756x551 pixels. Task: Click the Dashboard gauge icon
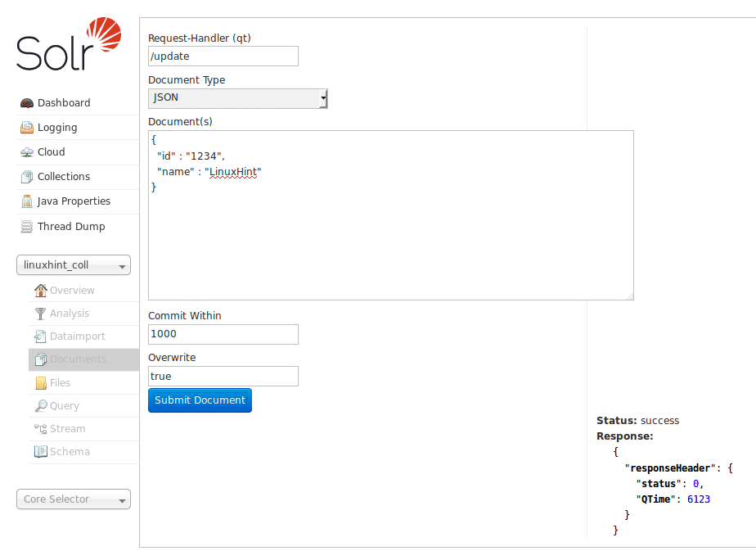27,103
